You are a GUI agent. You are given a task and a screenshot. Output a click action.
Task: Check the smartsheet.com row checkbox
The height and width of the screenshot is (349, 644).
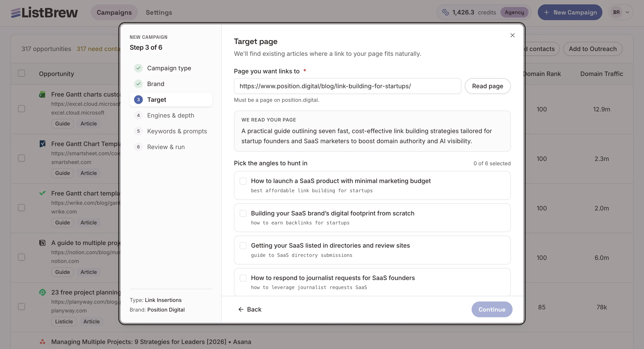click(21, 158)
